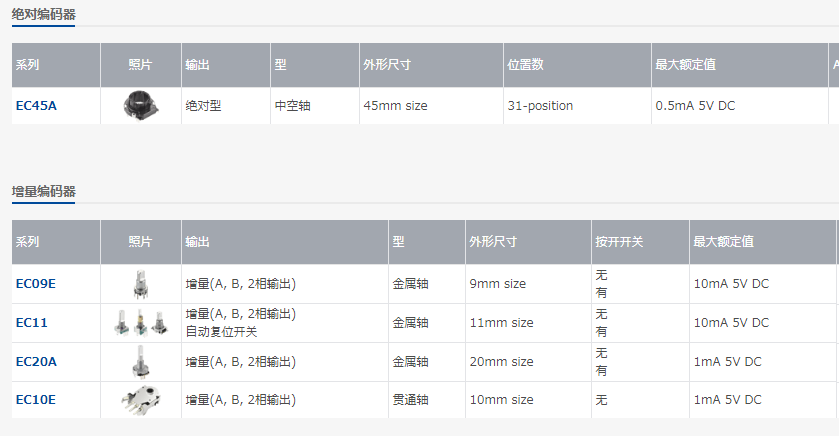Click the 增量编码器 section heading
839x436 pixels.
point(43,191)
